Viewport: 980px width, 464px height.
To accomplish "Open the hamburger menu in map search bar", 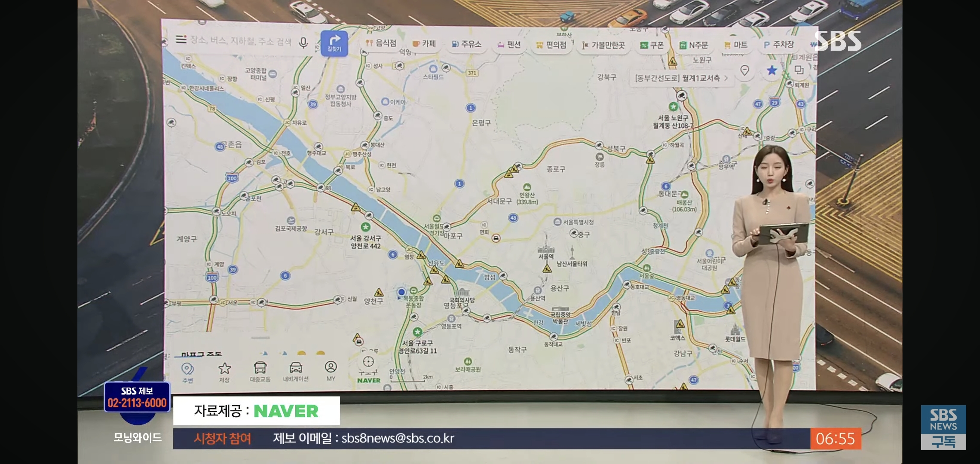I will [x=181, y=39].
